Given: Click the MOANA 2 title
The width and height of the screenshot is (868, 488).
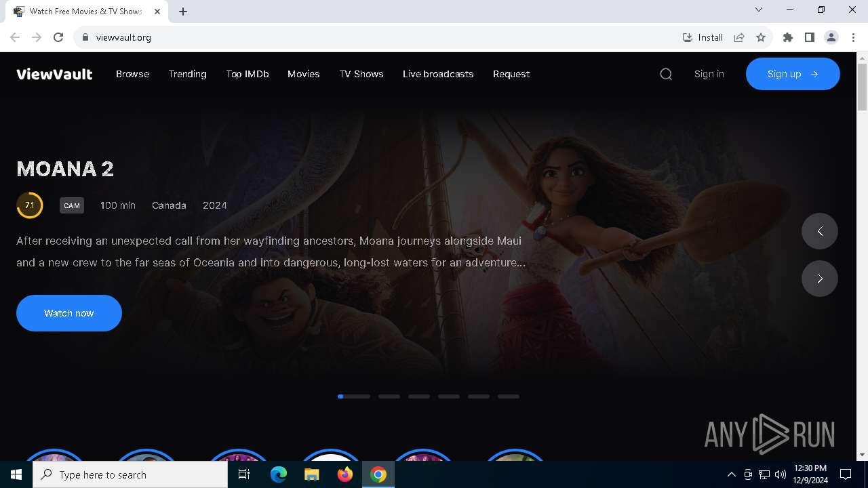Looking at the screenshot, I should (65, 169).
